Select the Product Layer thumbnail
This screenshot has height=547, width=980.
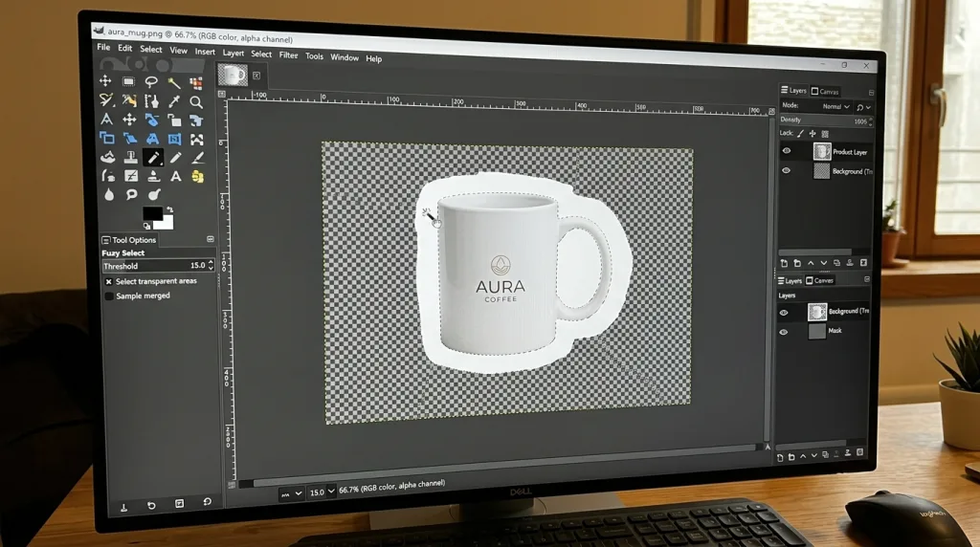821,151
